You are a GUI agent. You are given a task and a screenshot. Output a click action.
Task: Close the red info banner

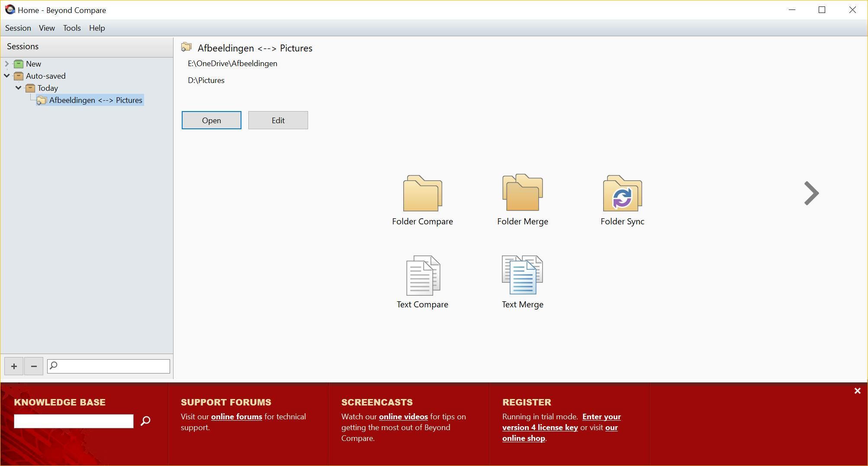click(x=857, y=391)
